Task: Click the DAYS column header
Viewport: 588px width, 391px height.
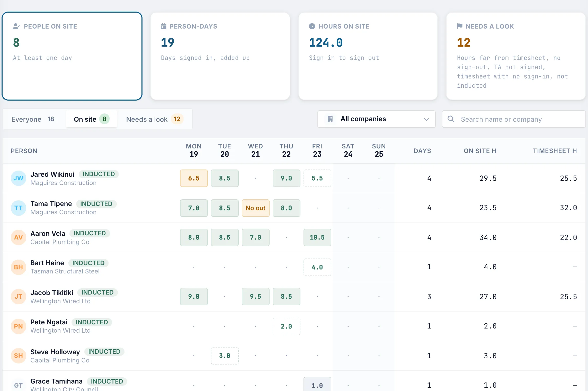Action: tap(422, 151)
